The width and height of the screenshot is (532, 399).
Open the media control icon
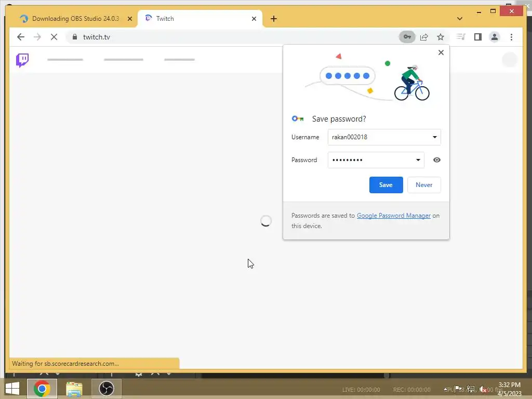(x=461, y=37)
